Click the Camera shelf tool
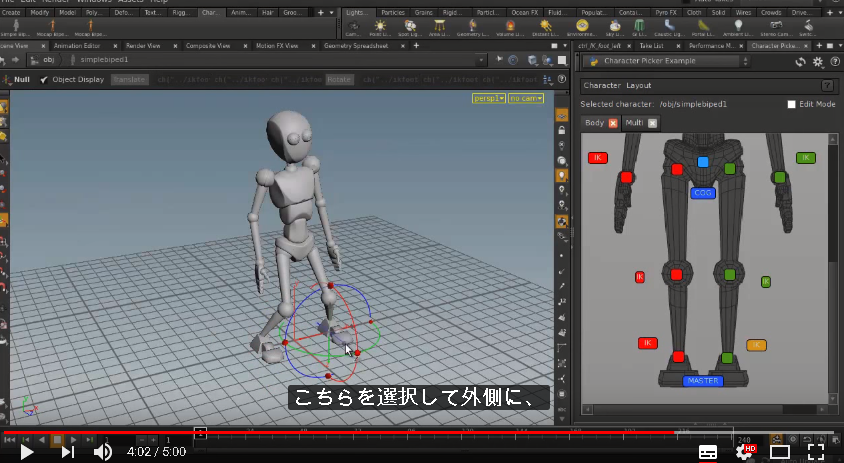The image size is (844, 463). [353, 28]
